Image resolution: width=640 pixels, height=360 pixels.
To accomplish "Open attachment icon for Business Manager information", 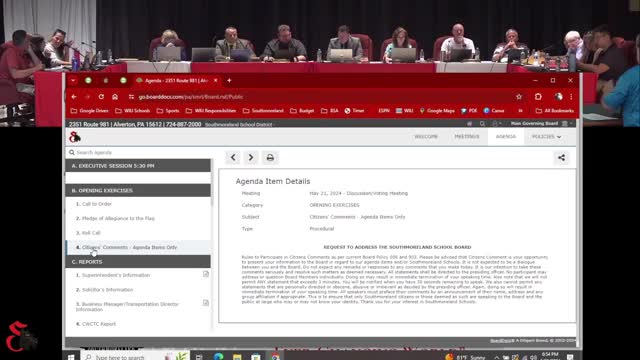I will [x=206, y=303].
